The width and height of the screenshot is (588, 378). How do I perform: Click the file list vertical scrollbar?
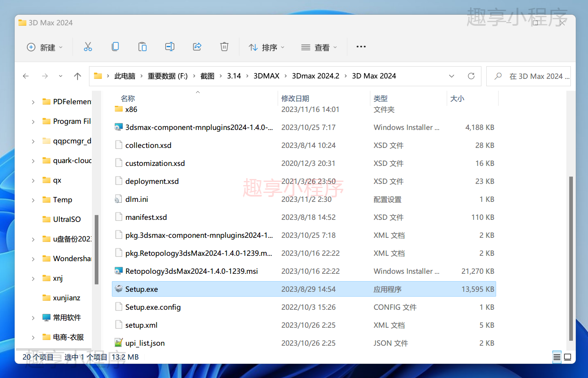(571, 258)
